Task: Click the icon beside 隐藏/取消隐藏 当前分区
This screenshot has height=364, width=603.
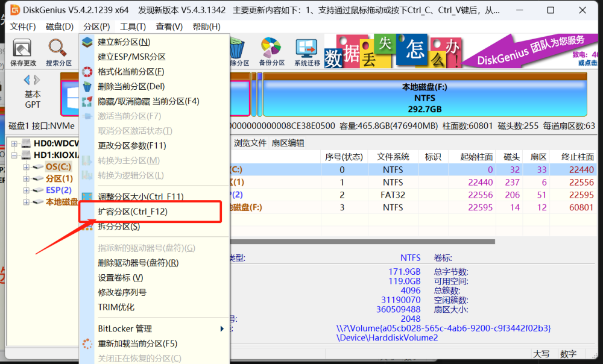Action: 87,101
